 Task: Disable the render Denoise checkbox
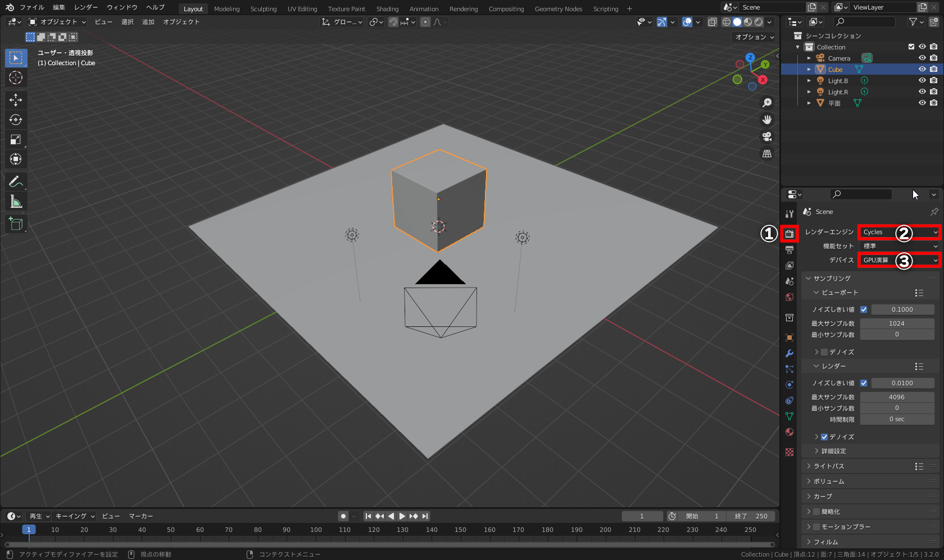[824, 437]
